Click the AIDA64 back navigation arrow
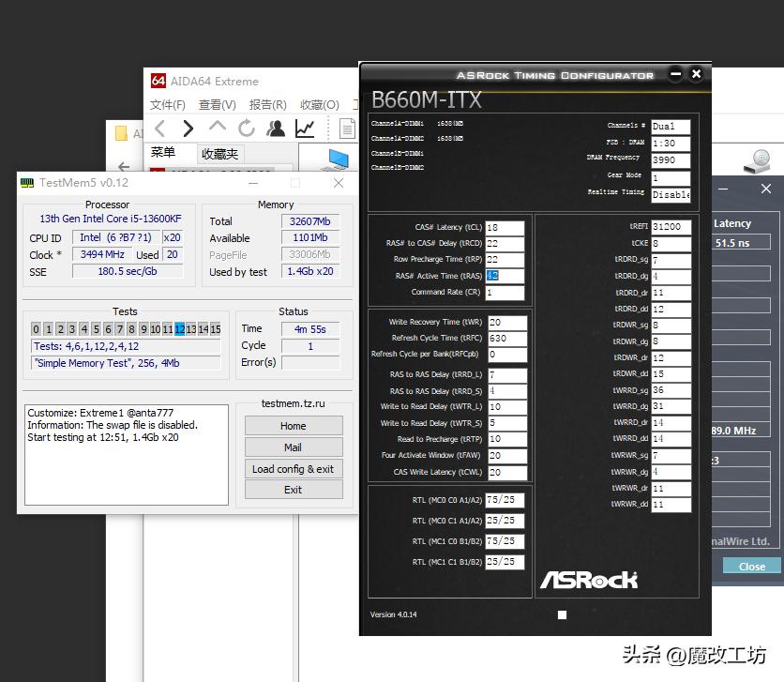The height and width of the screenshot is (682, 784). click(x=160, y=129)
